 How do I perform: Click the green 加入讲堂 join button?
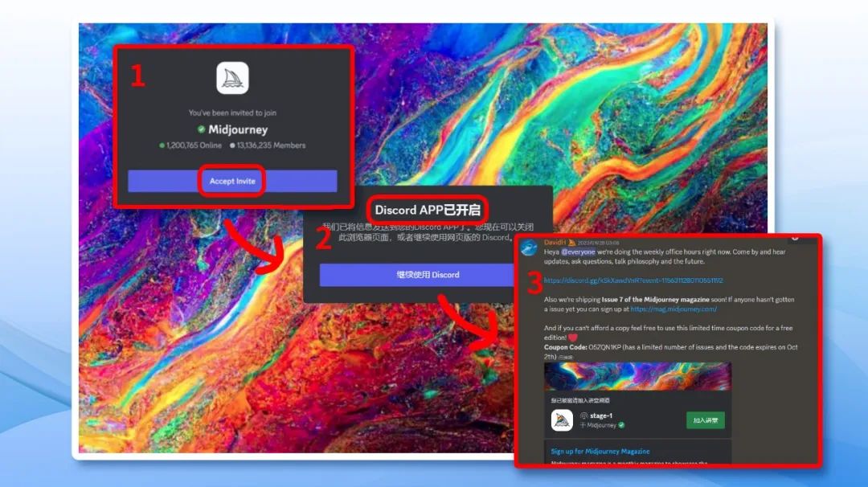706,420
